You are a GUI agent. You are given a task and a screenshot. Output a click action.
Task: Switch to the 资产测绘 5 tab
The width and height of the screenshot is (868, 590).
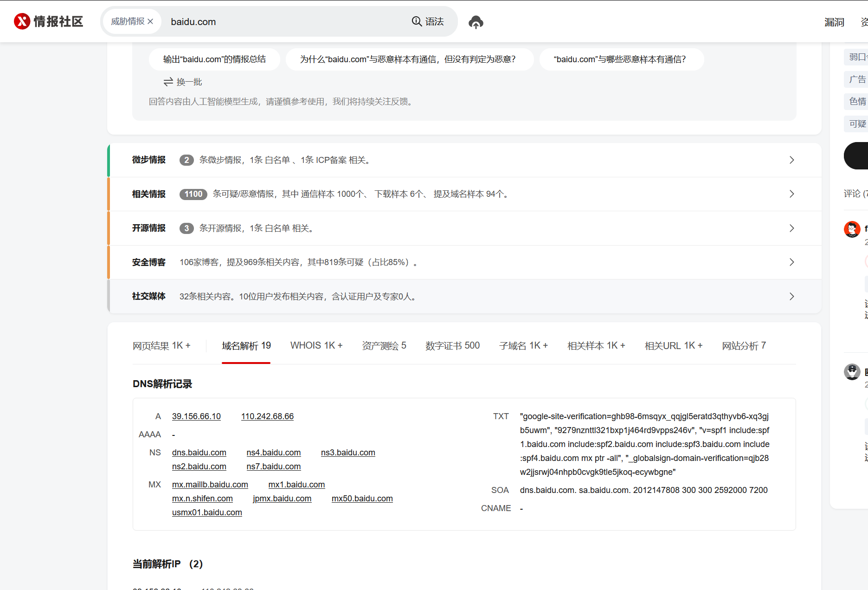click(384, 346)
